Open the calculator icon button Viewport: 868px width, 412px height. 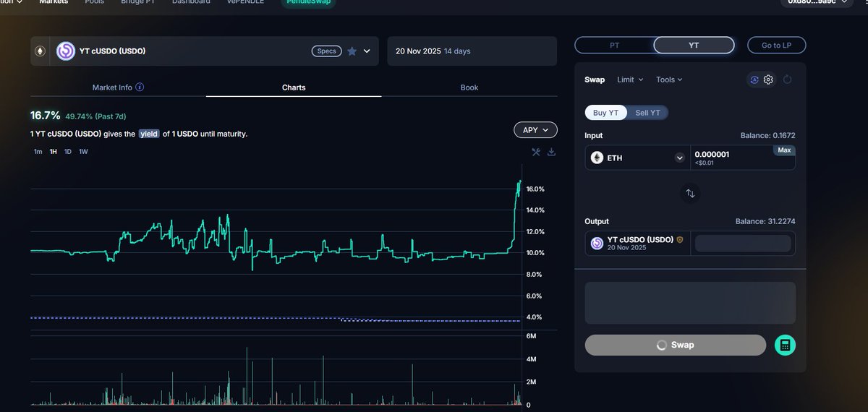coord(785,346)
